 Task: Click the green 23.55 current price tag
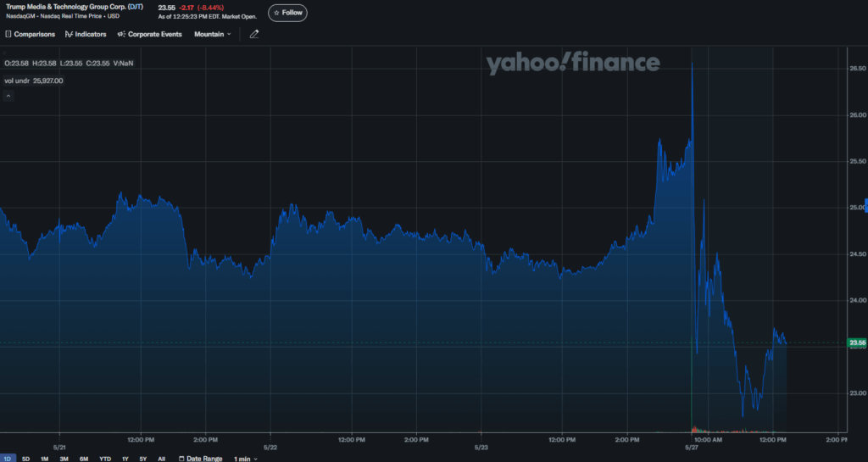coord(858,342)
